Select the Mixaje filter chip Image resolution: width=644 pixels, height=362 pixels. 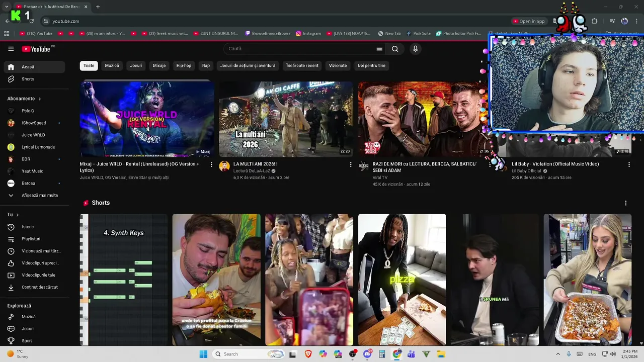(159, 65)
